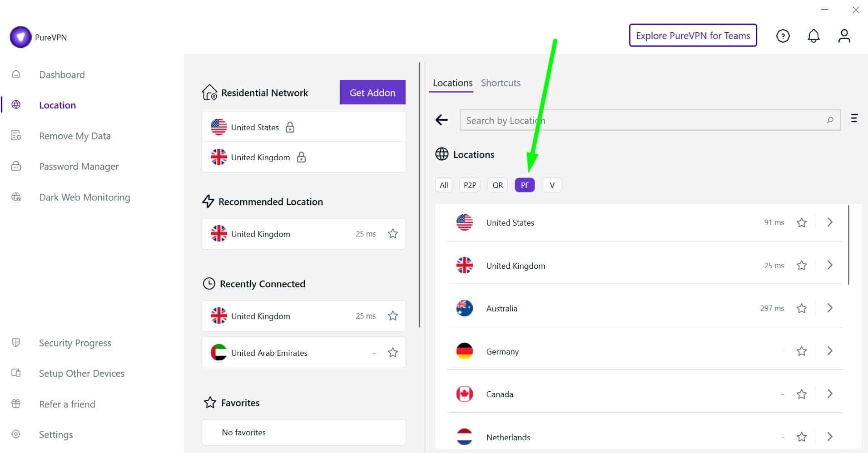Click the locations list scrollbar
The height and width of the screenshot is (453, 868).
coord(848,245)
